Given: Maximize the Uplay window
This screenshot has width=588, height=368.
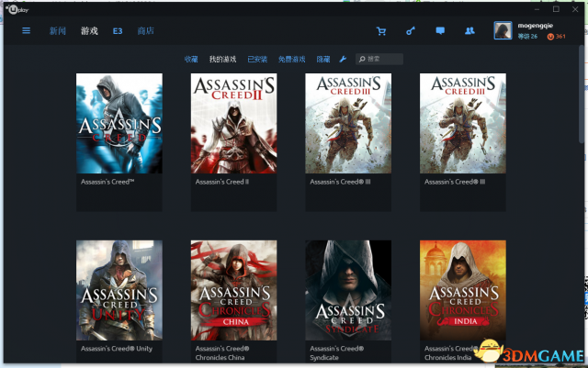Looking at the screenshot, I should 556,9.
